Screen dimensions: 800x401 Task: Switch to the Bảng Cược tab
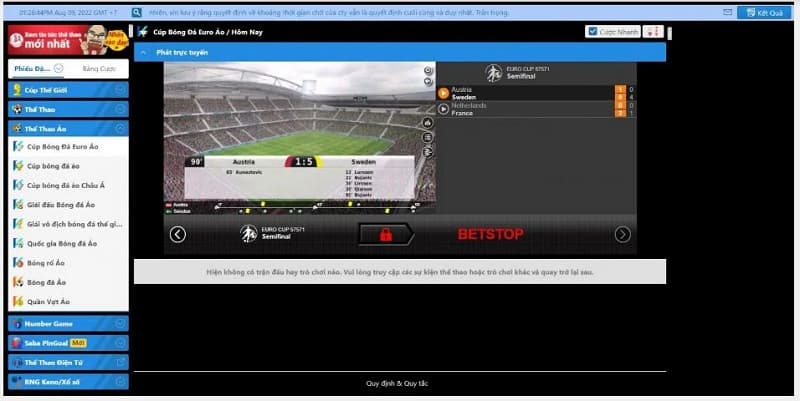pyautogui.click(x=99, y=69)
